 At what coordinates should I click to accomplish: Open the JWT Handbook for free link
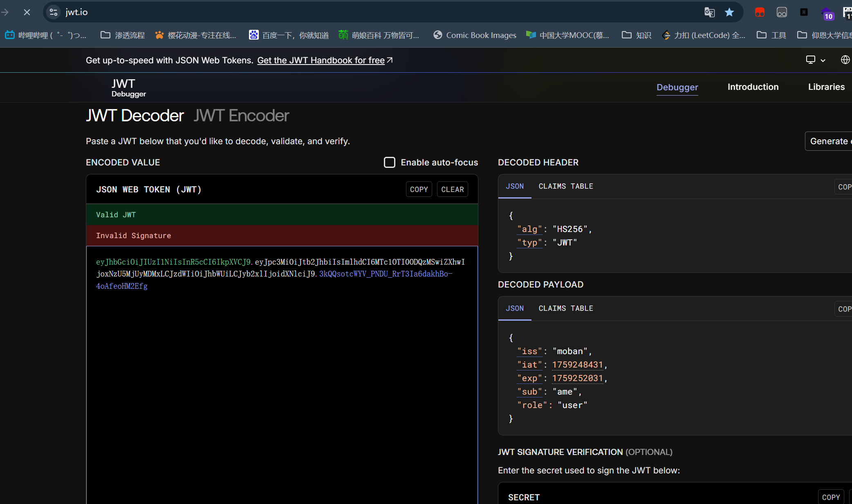(325, 60)
